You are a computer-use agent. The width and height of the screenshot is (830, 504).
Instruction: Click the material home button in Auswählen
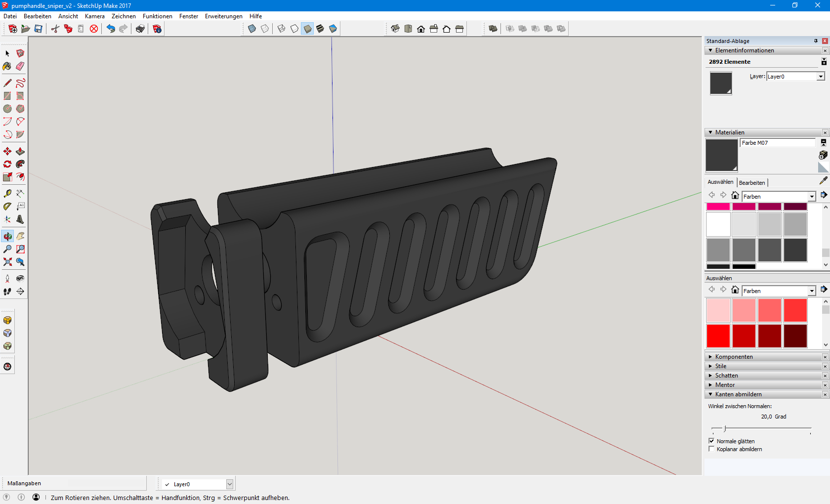(735, 195)
